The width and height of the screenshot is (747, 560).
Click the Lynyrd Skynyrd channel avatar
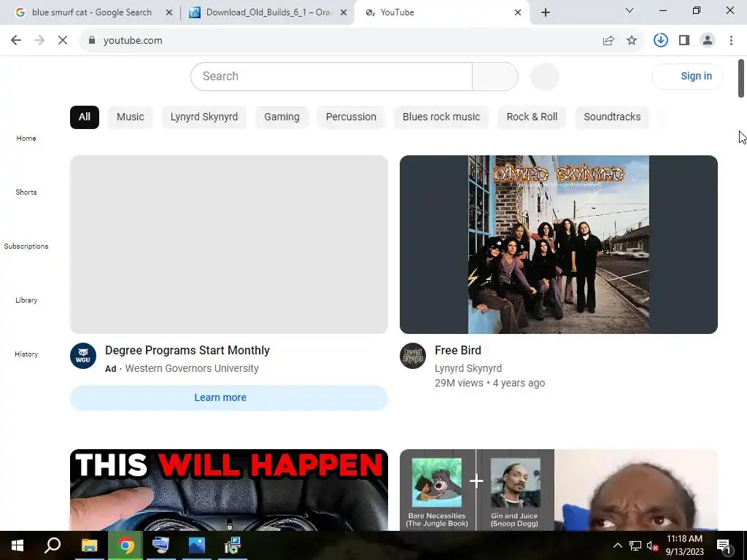[x=413, y=356]
